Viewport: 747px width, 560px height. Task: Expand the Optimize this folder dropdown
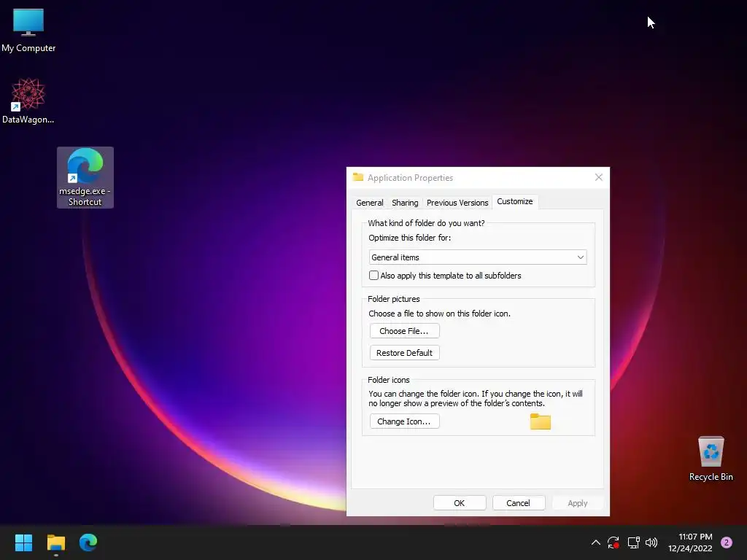click(478, 257)
